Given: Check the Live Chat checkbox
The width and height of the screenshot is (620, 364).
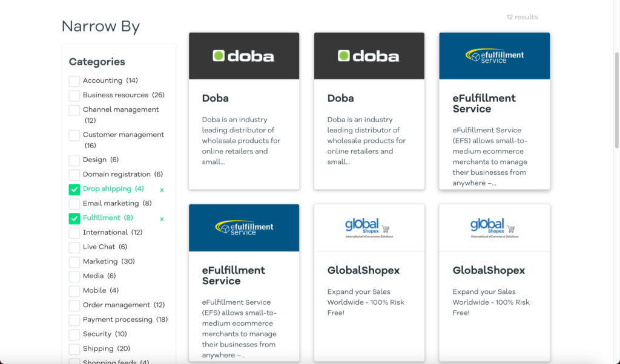Looking at the screenshot, I should coord(74,247).
